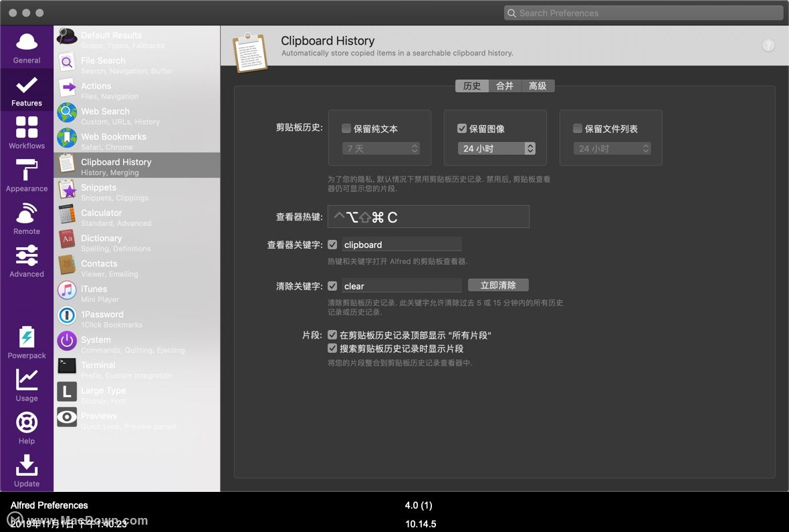Select the Terminal icon
Viewport: 789px width, 532px height.
pos(67,366)
